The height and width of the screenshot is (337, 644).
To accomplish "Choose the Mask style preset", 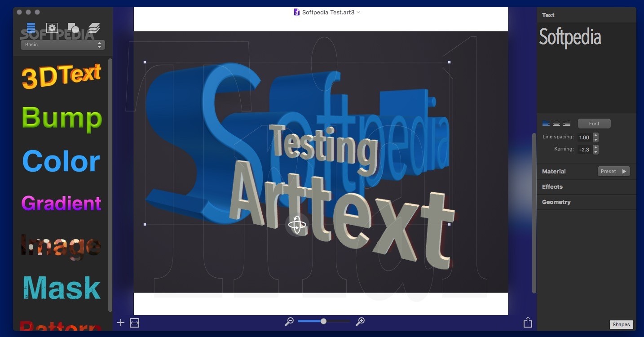I will (x=62, y=288).
